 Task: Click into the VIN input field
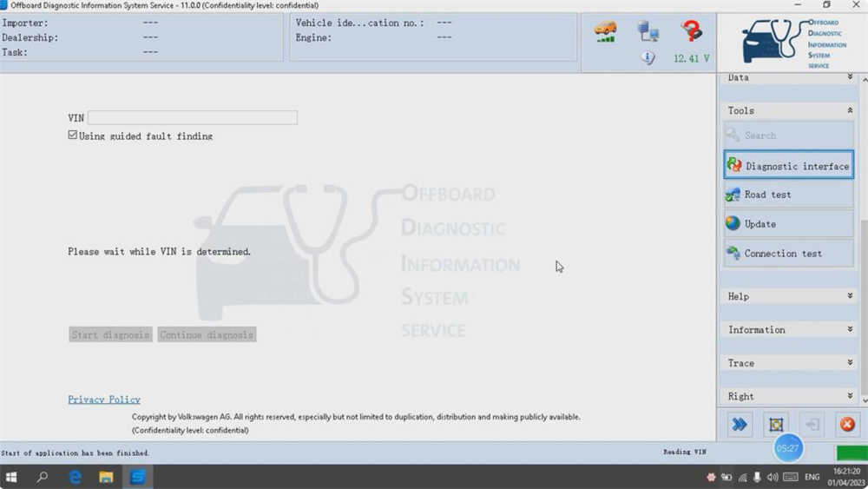[x=192, y=117]
